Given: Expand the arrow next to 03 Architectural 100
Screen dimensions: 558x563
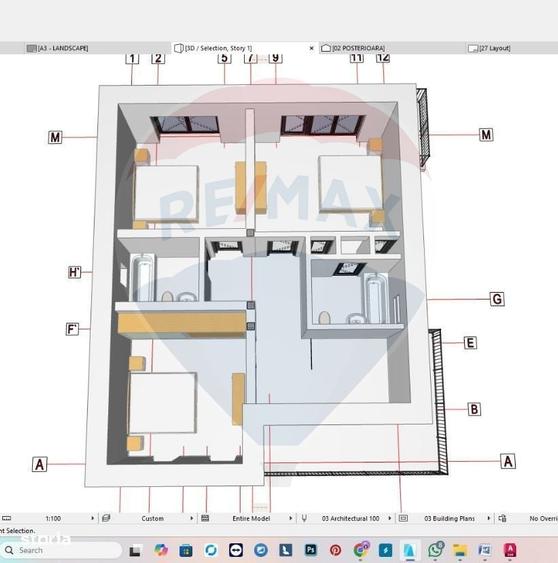Looking at the screenshot, I should [x=390, y=518].
